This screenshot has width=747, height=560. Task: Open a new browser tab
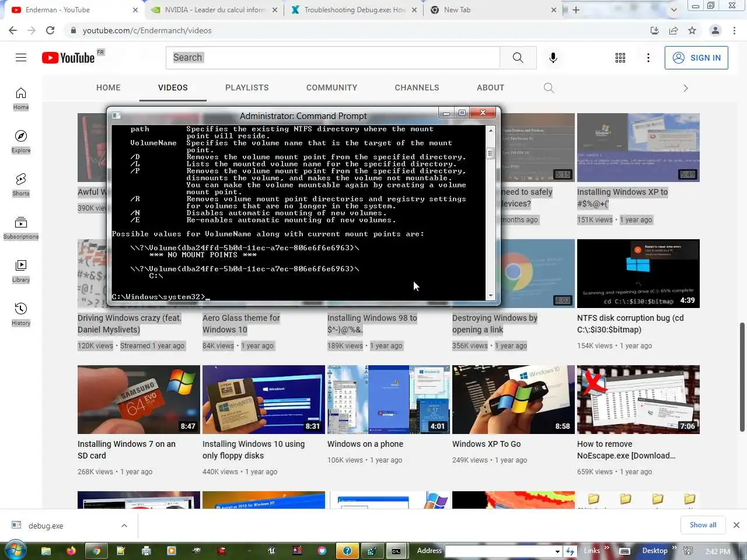point(576,10)
